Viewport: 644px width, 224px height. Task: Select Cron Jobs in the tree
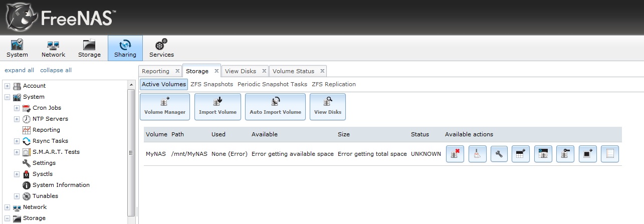coord(47,108)
